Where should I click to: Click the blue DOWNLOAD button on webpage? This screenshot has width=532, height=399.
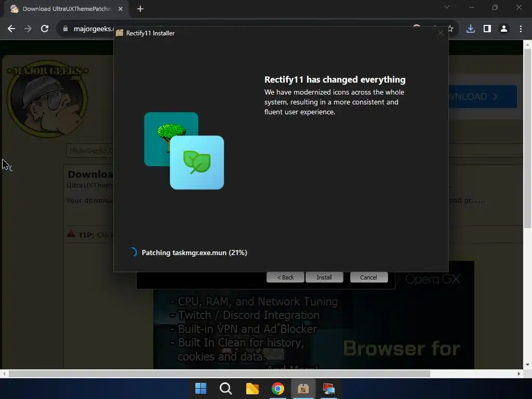point(483,97)
